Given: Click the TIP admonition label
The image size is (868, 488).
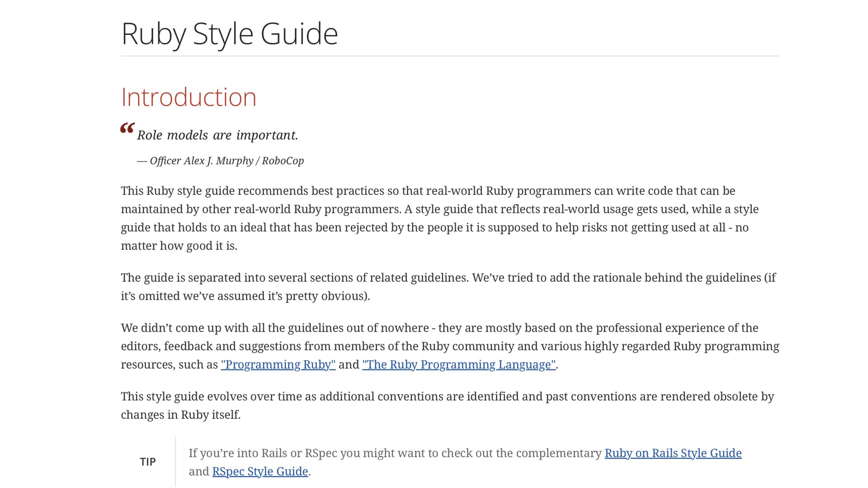Looking at the screenshot, I should [148, 462].
